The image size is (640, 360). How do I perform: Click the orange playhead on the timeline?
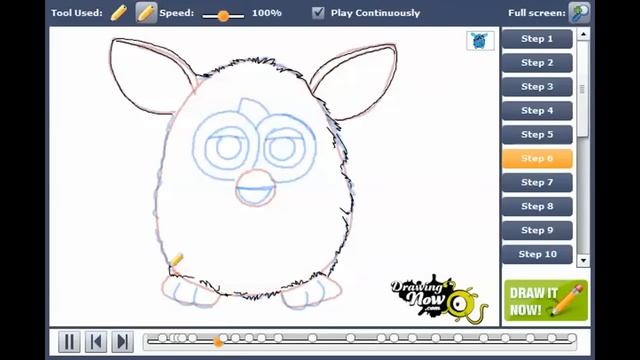tap(218, 342)
